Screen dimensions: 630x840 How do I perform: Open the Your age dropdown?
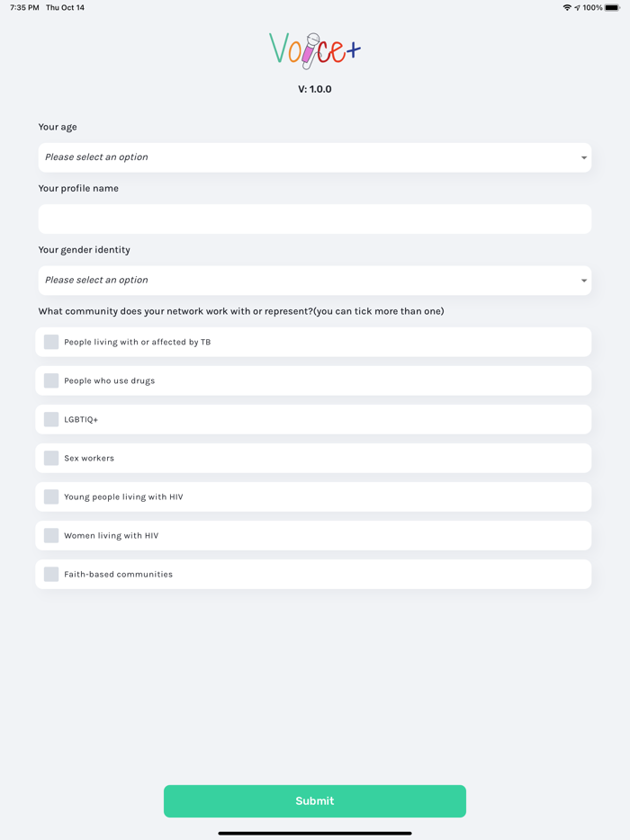click(x=314, y=157)
